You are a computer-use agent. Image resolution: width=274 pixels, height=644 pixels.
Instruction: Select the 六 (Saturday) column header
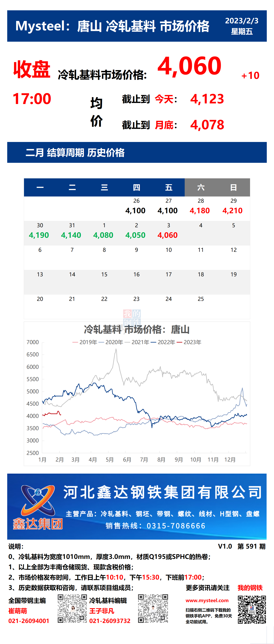201,187
